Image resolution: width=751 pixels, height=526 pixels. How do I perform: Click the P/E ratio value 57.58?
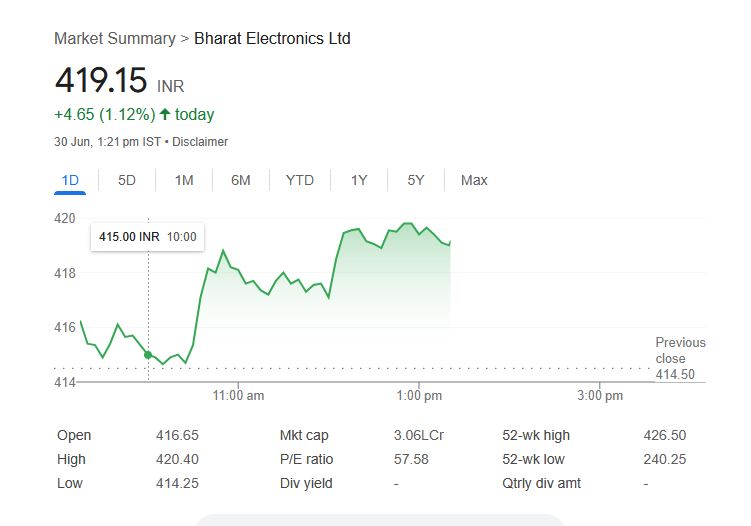(x=411, y=459)
